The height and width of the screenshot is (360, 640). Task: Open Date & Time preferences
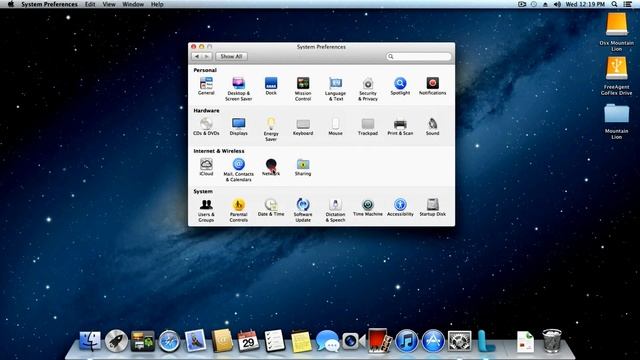click(271, 207)
